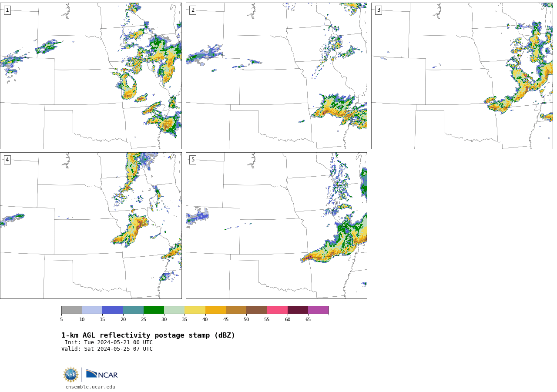
Task: Click the 'Init: Tue 2024-05-21 00 UTC' text
Action: 109,342
